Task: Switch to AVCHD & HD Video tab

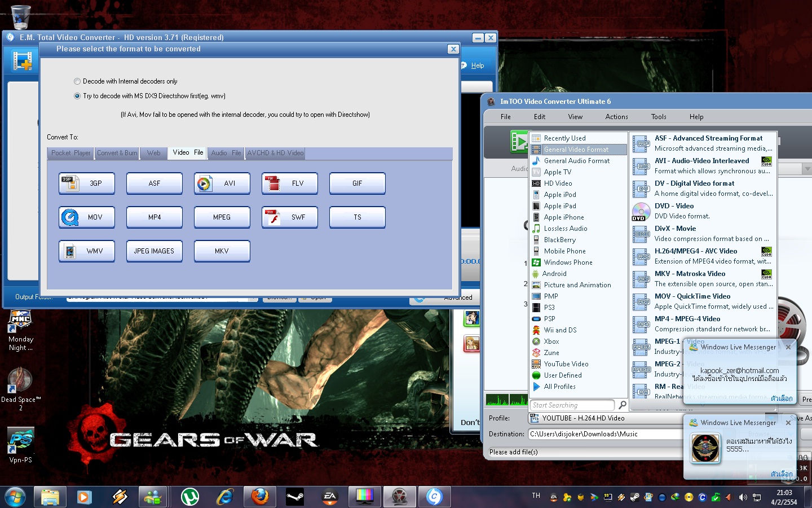Action: point(275,153)
